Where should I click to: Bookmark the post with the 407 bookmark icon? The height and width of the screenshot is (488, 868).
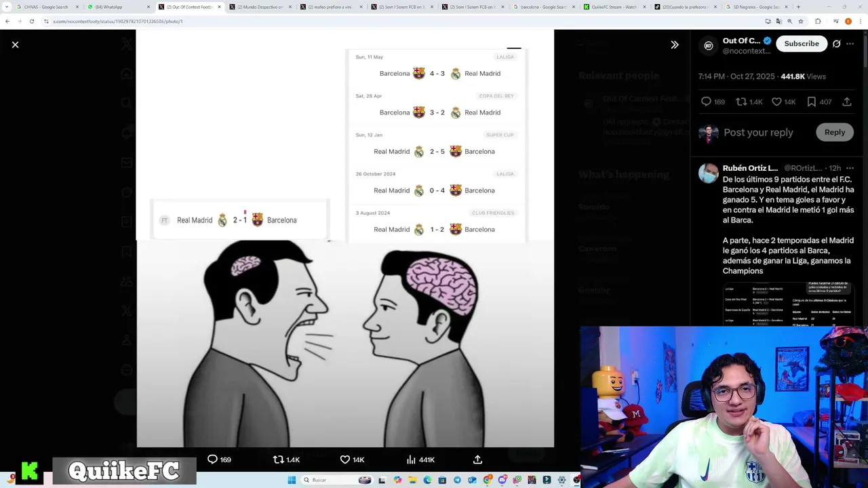click(812, 102)
